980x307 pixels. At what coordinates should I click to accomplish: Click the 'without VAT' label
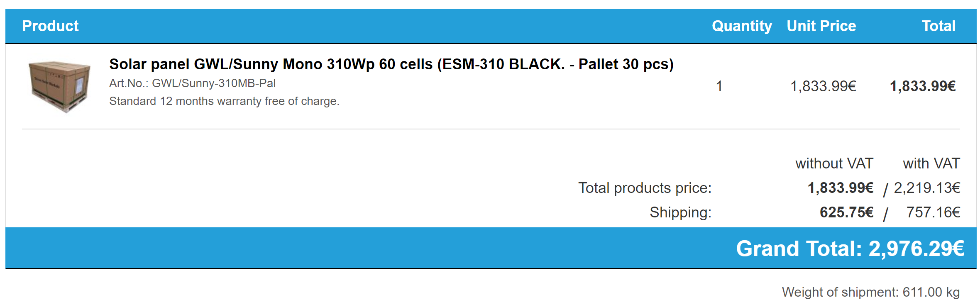834,163
